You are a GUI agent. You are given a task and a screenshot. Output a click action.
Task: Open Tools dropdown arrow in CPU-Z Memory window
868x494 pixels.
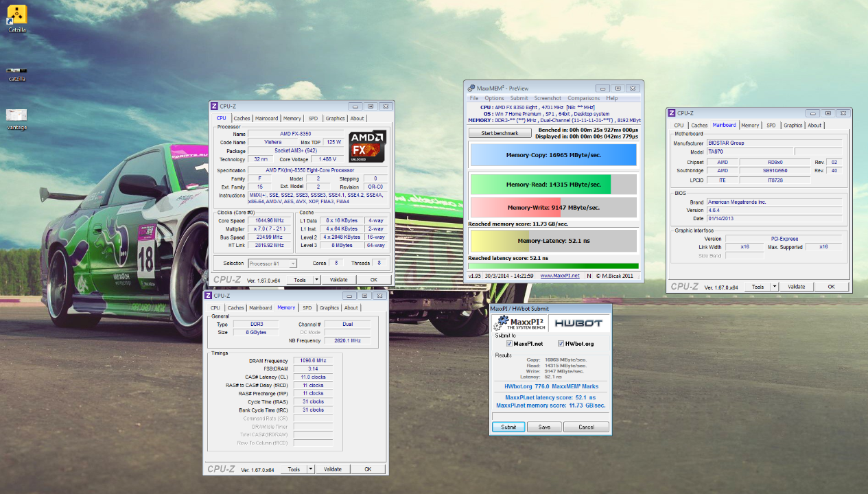click(310, 469)
